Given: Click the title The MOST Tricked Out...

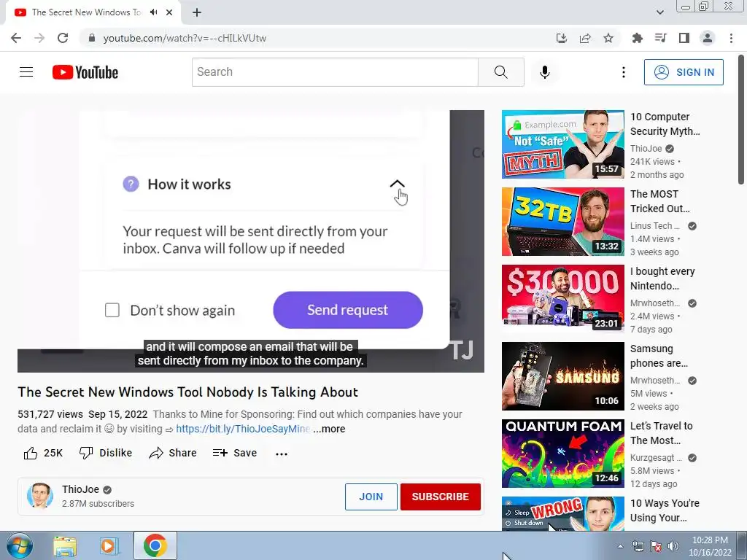Looking at the screenshot, I should (659, 201).
